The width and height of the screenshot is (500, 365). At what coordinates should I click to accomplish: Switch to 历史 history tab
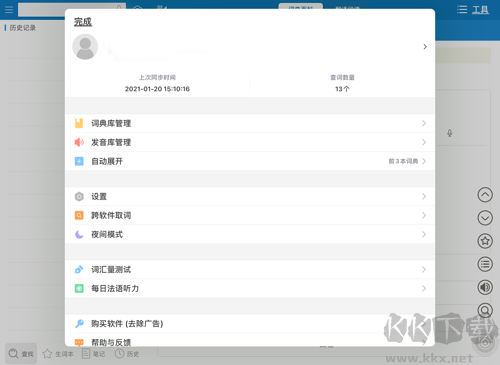click(x=127, y=354)
